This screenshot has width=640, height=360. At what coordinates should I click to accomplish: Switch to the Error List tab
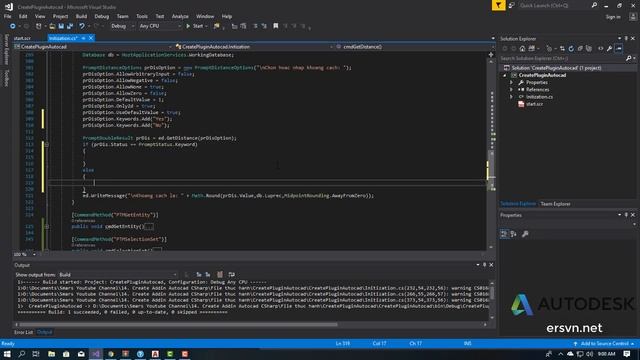[x=24, y=332]
